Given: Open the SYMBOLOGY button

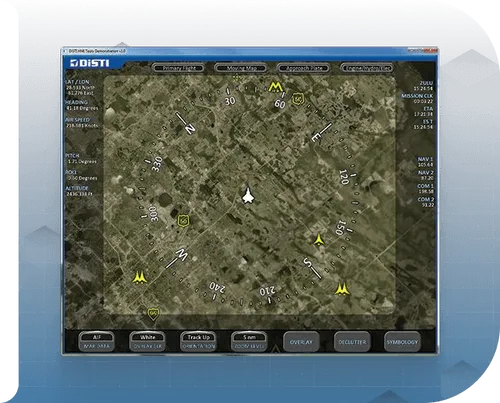Looking at the screenshot, I should (x=402, y=342).
